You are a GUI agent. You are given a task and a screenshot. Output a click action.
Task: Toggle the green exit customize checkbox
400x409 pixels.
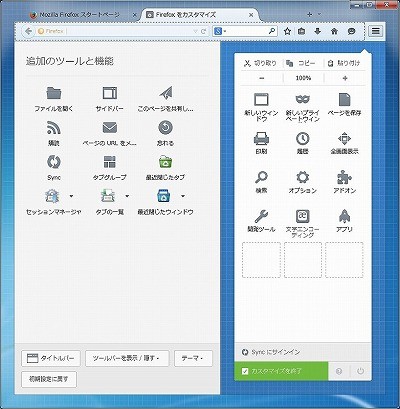tap(245, 371)
